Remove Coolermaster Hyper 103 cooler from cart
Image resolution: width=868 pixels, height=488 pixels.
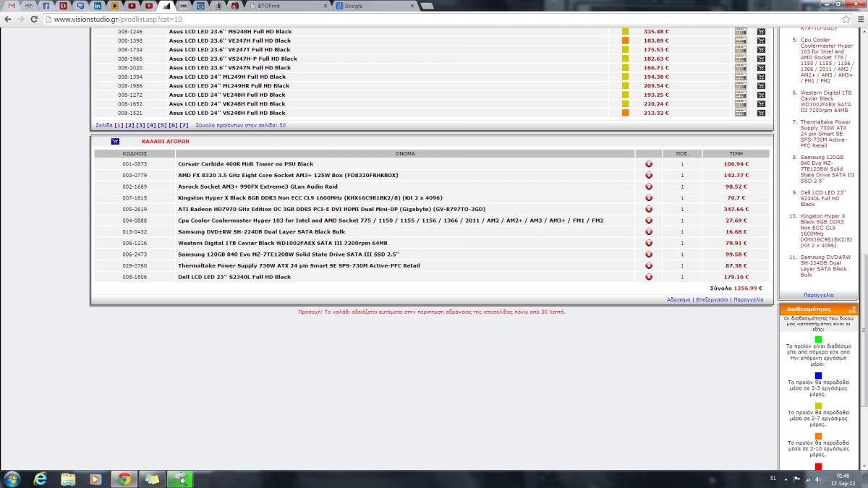(649, 221)
